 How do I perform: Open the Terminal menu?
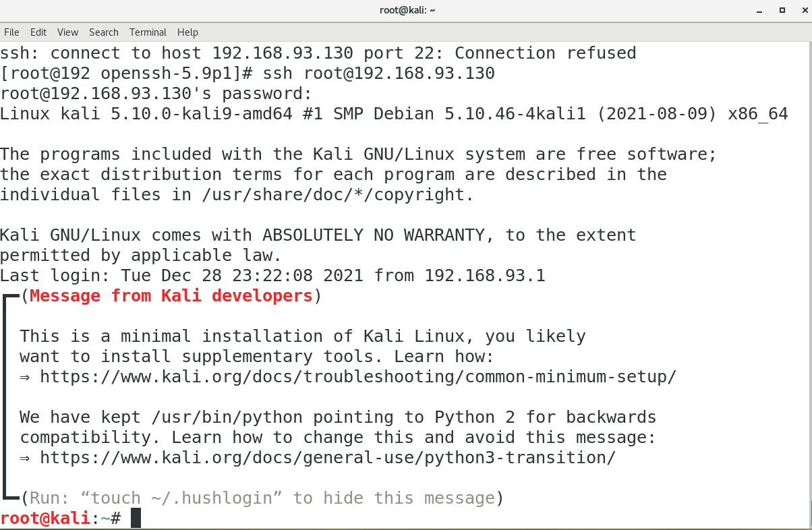(x=148, y=32)
